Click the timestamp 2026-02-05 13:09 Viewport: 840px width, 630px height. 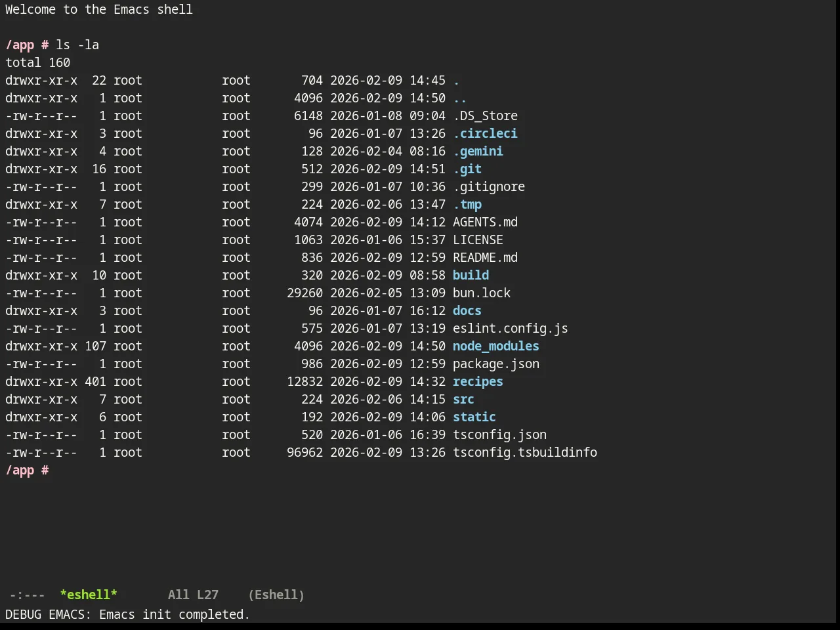point(388,293)
